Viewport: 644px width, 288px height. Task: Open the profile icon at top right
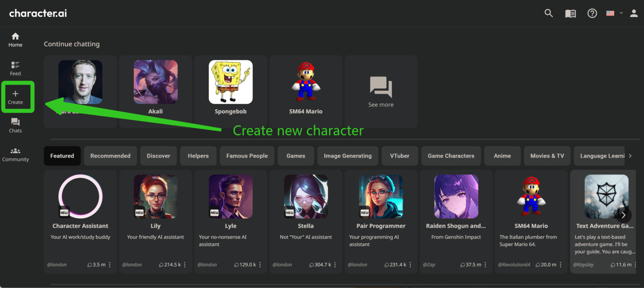[x=634, y=13]
